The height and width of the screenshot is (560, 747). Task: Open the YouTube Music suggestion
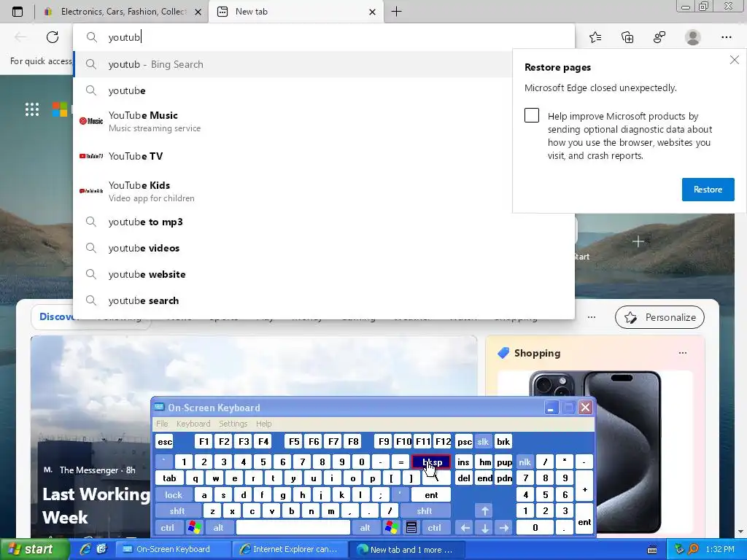tap(293, 121)
